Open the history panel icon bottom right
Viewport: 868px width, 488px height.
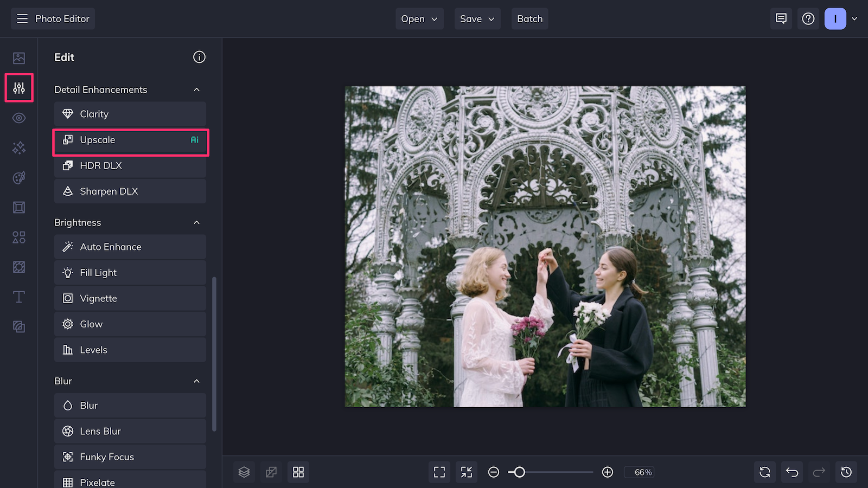click(846, 472)
